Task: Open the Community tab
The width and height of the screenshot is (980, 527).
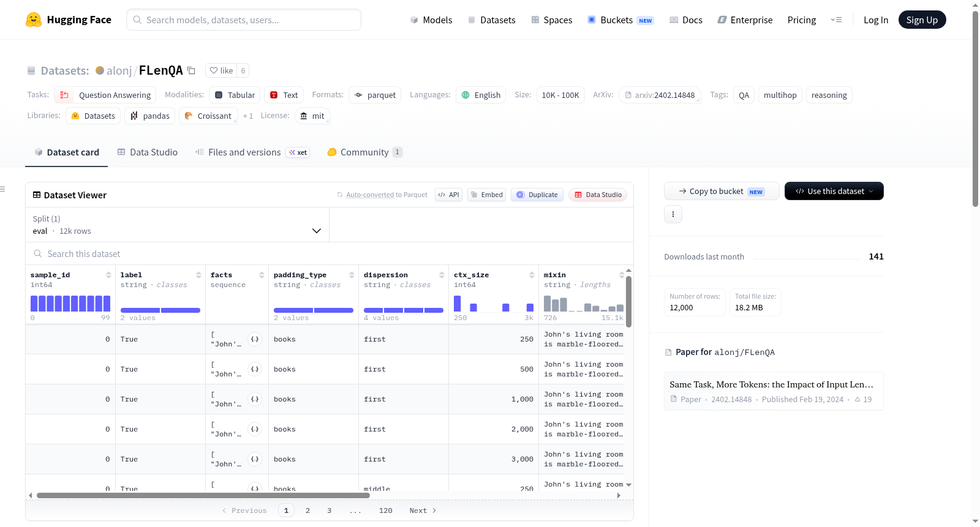Action: [364, 152]
